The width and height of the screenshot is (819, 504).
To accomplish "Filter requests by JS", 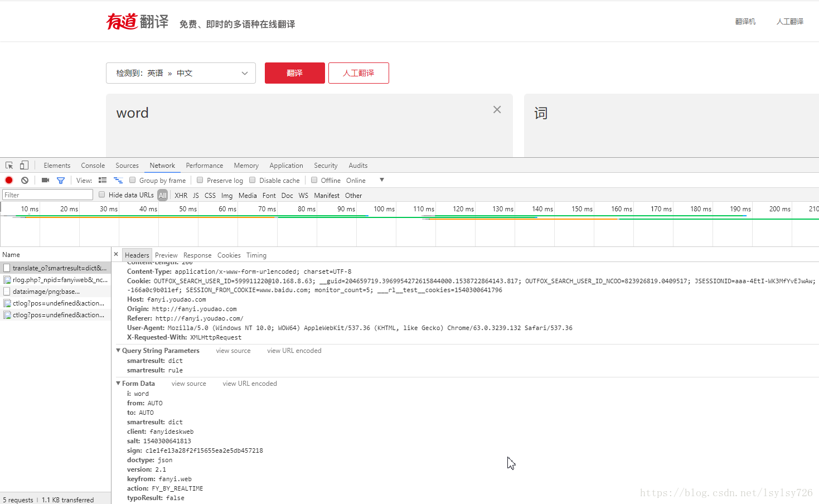I will (x=196, y=196).
